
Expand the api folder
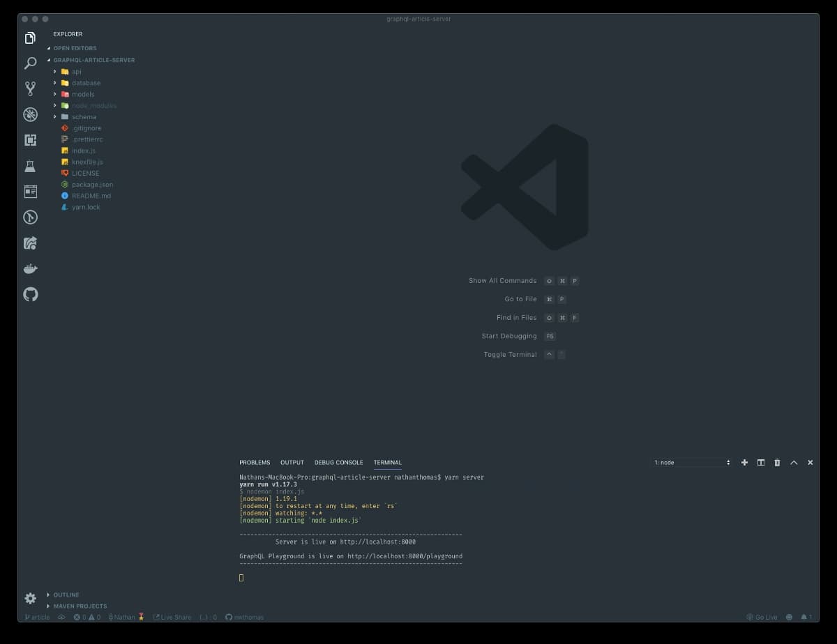pos(76,72)
